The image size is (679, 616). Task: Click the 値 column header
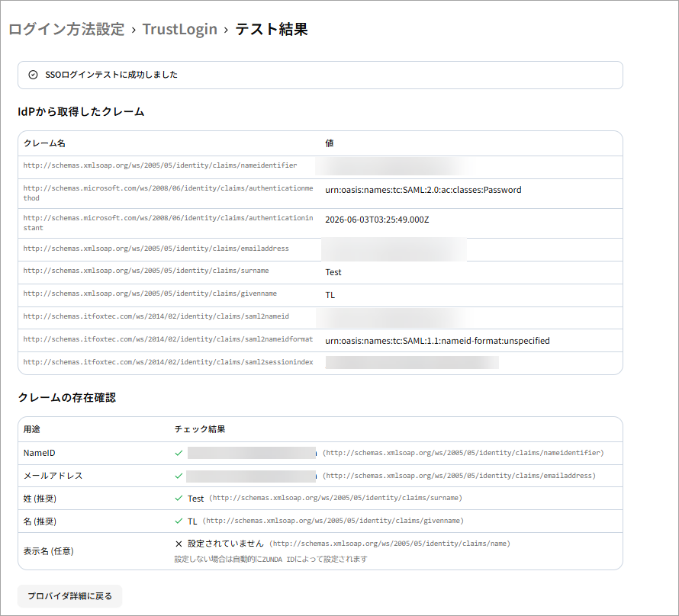(x=330, y=143)
